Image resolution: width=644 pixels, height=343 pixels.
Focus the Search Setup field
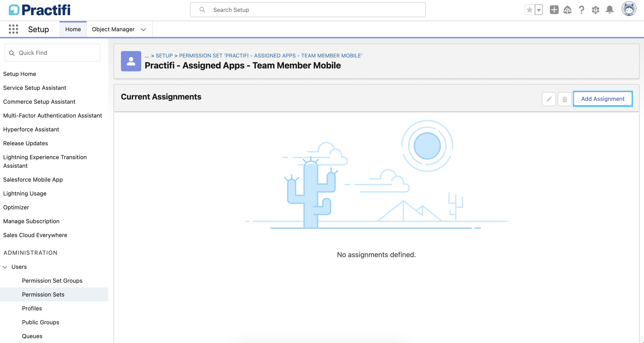click(308, 10)
